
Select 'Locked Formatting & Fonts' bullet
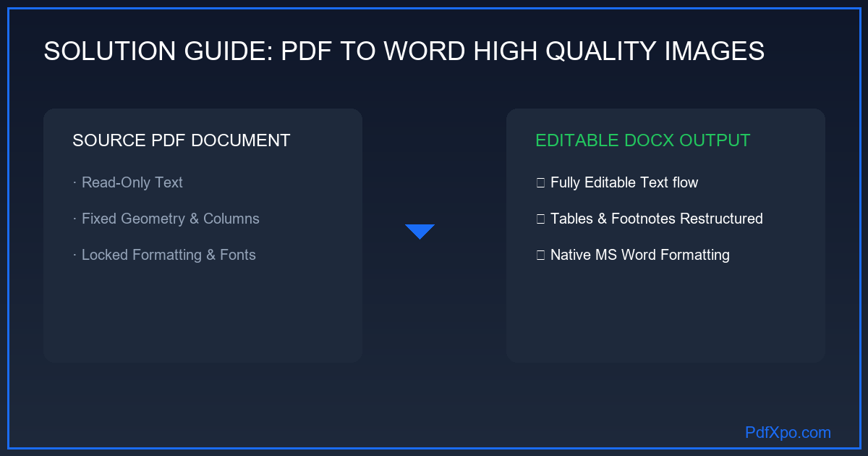coord(164,255)
